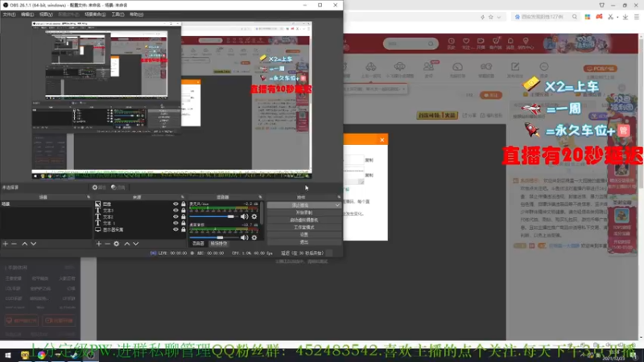Toggle lock on the 图像 source
644x362 pixels.
pyautogui.click(x=184, y=204)
